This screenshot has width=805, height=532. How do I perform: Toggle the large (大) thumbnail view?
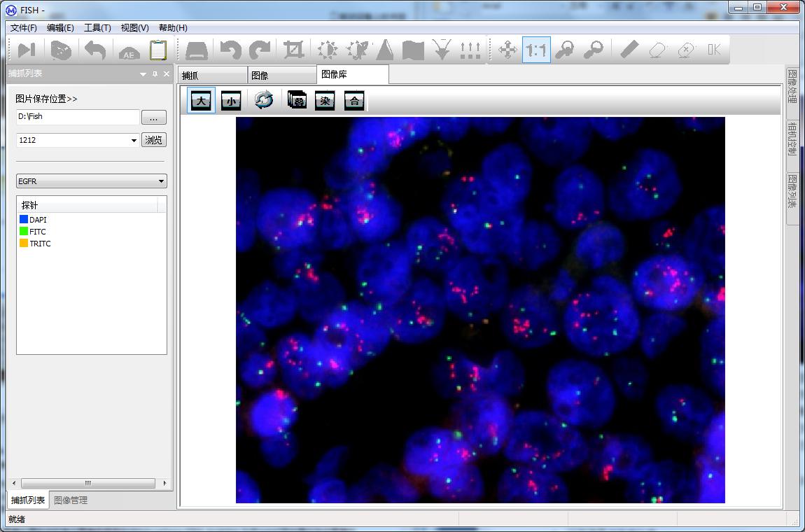coord(202,101)
